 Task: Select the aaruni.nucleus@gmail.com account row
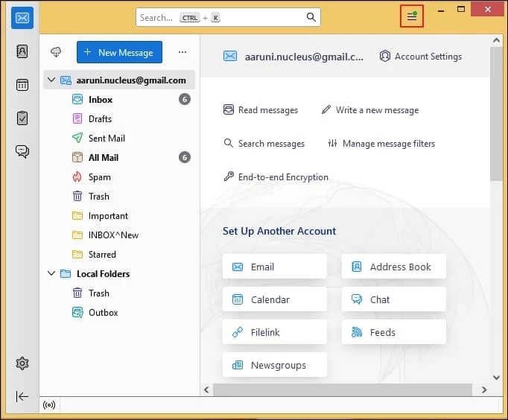[119, 80]
